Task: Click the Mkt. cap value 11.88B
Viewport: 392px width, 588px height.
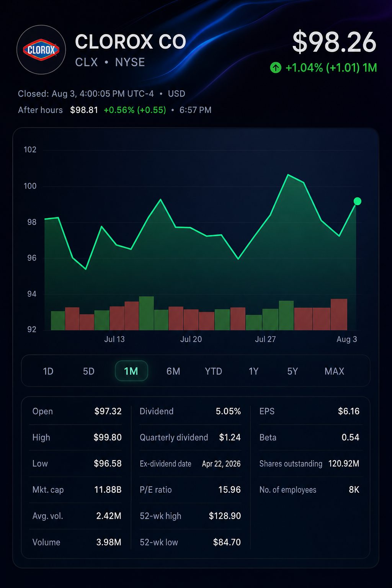Action: (x=108, y=490)
